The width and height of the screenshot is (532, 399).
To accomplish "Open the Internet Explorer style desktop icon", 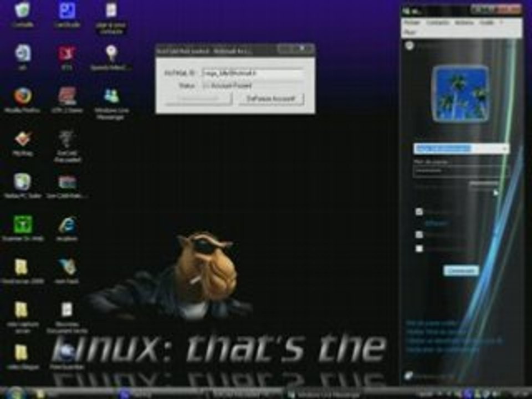I will pos(67,229).
